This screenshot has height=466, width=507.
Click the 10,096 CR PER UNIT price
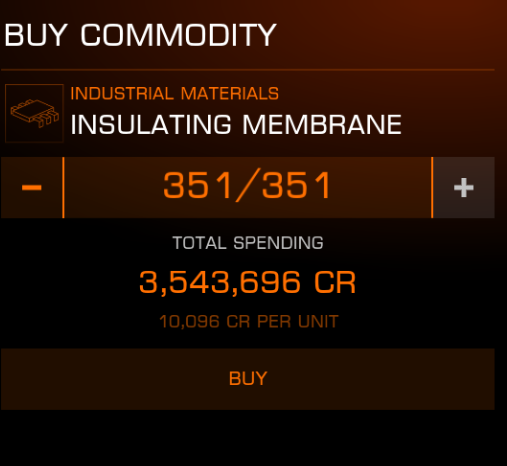[249, 321]
